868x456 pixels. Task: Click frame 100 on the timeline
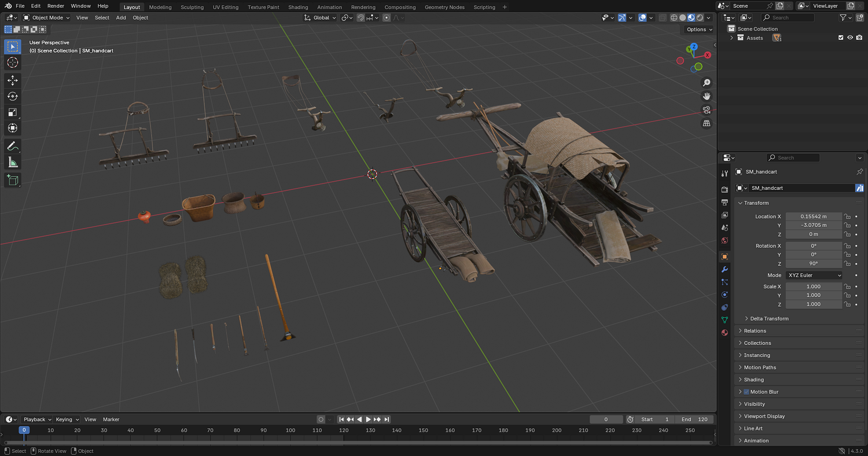(x=290, y=430)
